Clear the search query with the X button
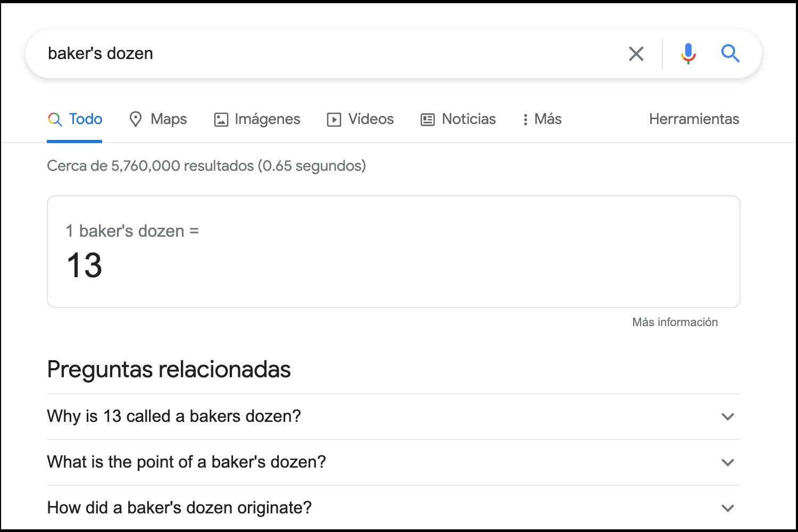Viewport: 798px width, 532px height. [x=636, y=53]
